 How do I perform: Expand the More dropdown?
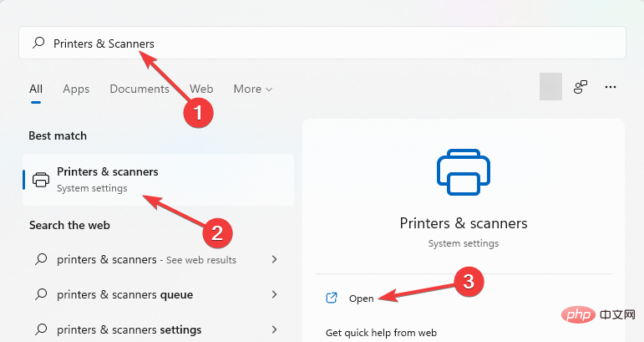pyautogui.click(x=252, y=89)
